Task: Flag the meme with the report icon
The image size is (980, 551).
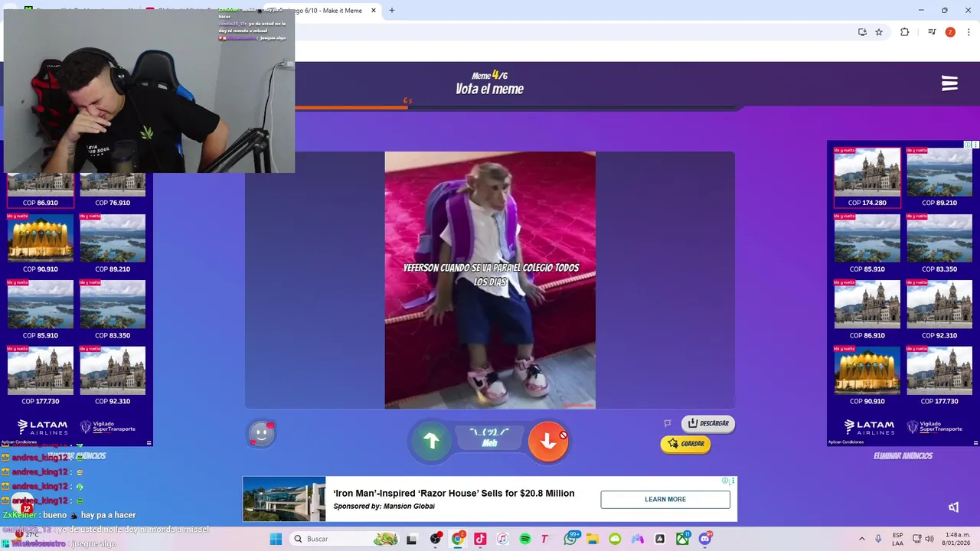Action: tap(668, 423)
